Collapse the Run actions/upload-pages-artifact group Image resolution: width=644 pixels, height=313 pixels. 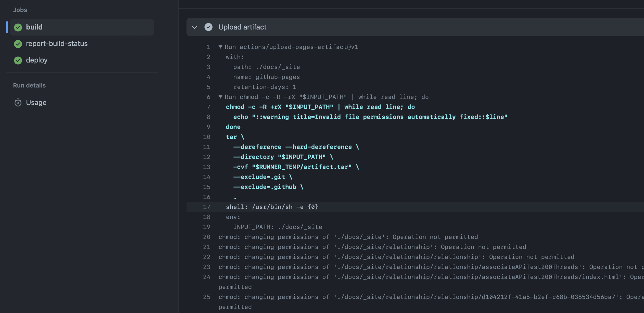220,47
